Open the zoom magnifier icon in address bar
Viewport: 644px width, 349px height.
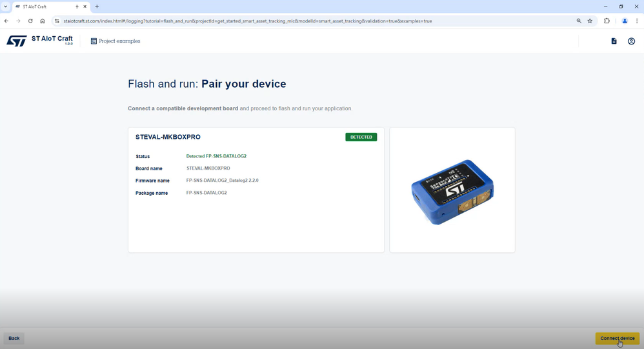coord(579,21)
